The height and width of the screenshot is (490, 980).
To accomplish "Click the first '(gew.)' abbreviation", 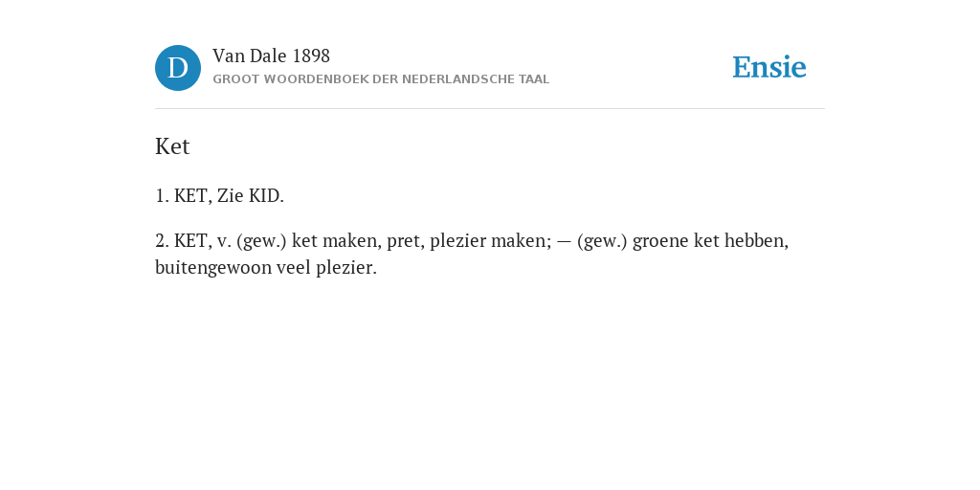I will [261, 240].
